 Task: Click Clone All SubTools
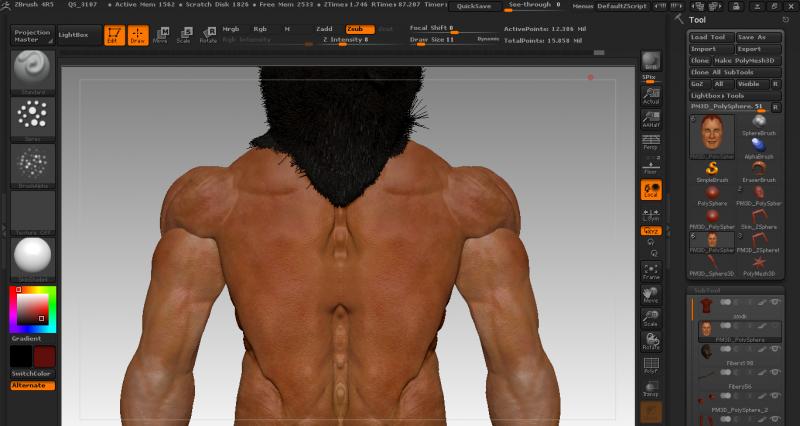pos(735,72)
